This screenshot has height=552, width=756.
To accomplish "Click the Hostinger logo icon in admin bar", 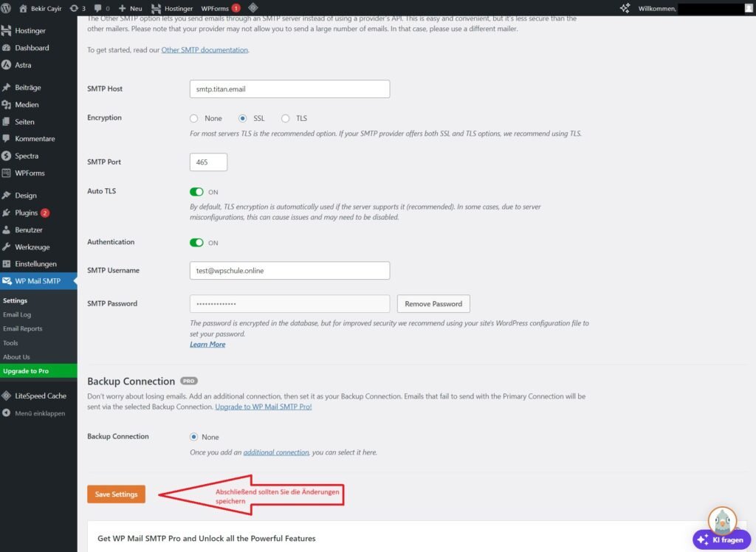I will click(x=157, y=8).
